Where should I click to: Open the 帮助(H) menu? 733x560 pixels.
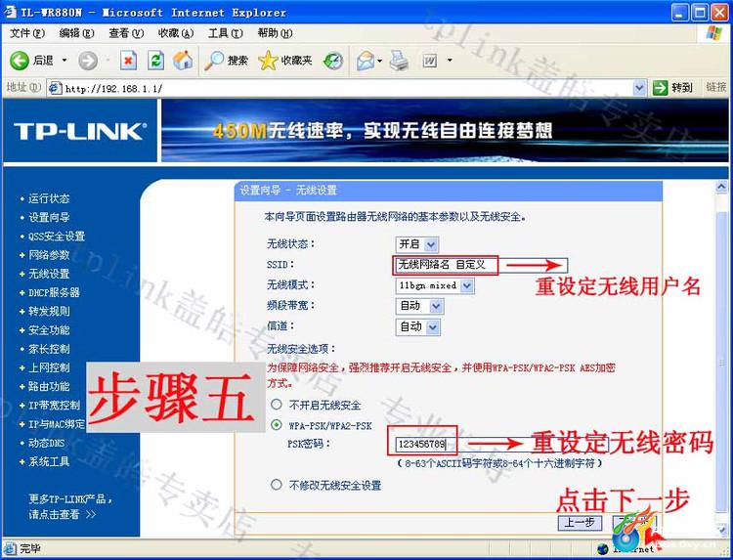point(275,33)
